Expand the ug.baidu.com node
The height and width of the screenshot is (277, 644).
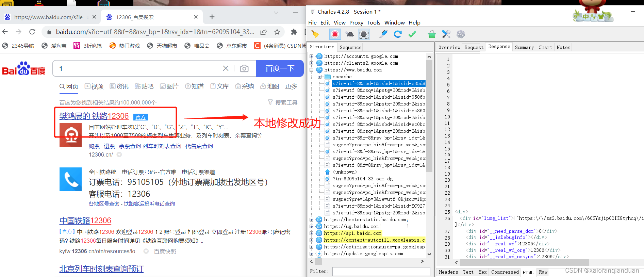click(311, 226)
